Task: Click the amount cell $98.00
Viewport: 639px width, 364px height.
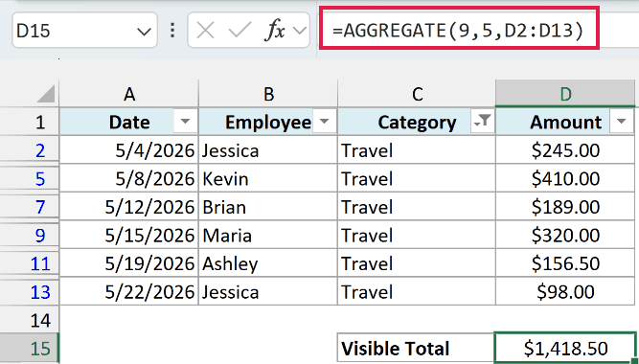Action: tap(565, 291)
